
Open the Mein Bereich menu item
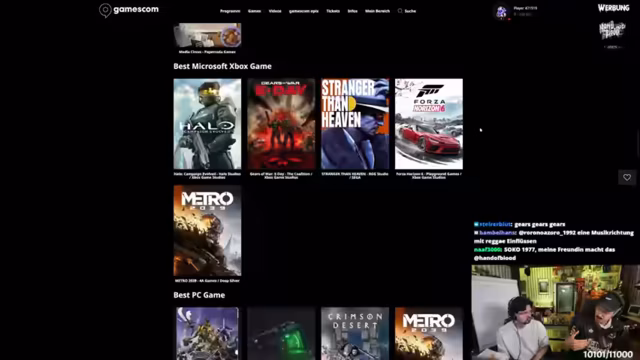tap(378, 11)
